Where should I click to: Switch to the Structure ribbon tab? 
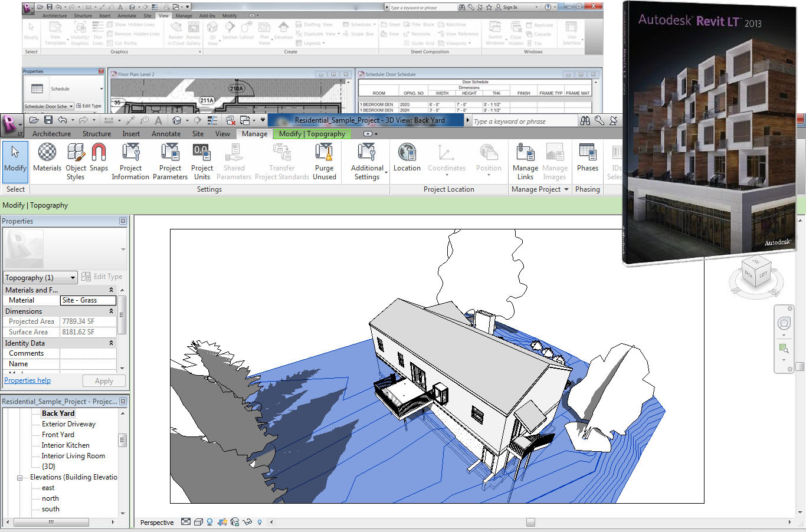click(97, 134)
